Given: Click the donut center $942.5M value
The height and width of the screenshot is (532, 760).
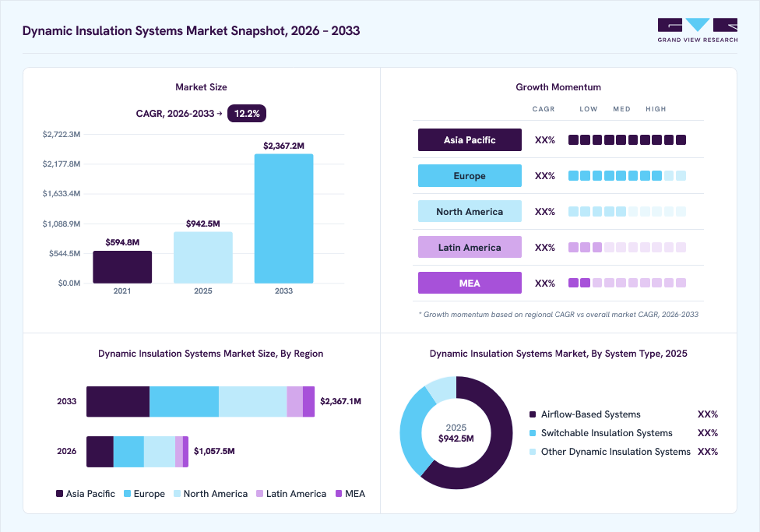Looking at the screenshot, I should pyautogui.click(x=456, y=439).
